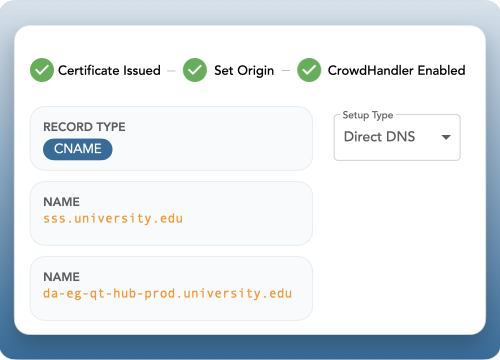Click the Certificate Issued step label

pyautogui.click(x=109, y=70)
